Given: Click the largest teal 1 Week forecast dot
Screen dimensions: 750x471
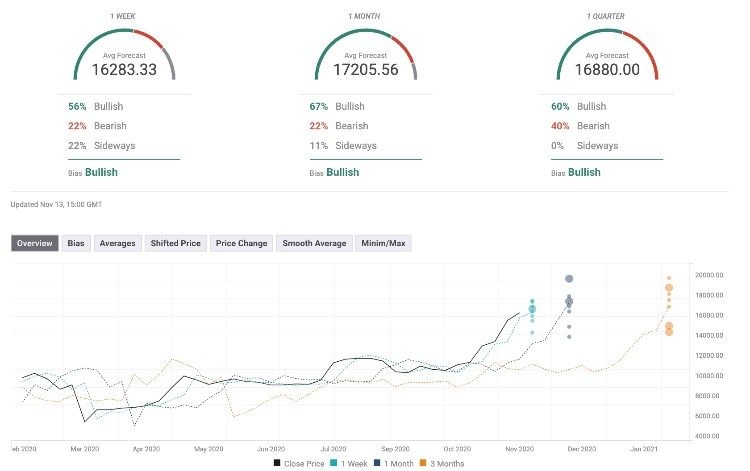Looking at the screenshot, I should (x=532, y=309).
